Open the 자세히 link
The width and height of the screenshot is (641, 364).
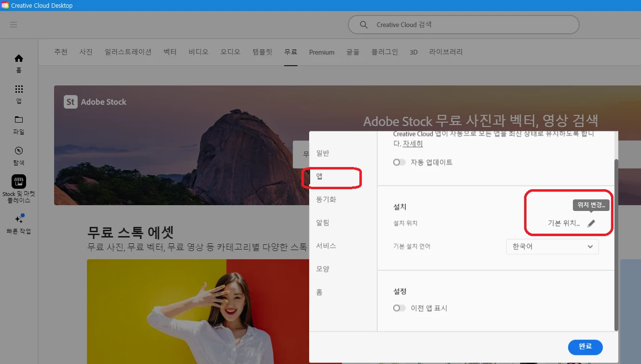pos(413,144)
